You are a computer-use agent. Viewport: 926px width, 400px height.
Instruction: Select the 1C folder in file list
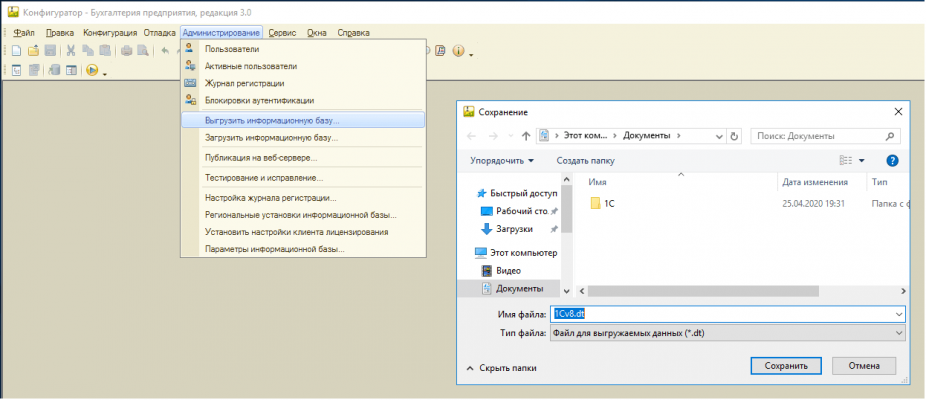click(603, 204)
